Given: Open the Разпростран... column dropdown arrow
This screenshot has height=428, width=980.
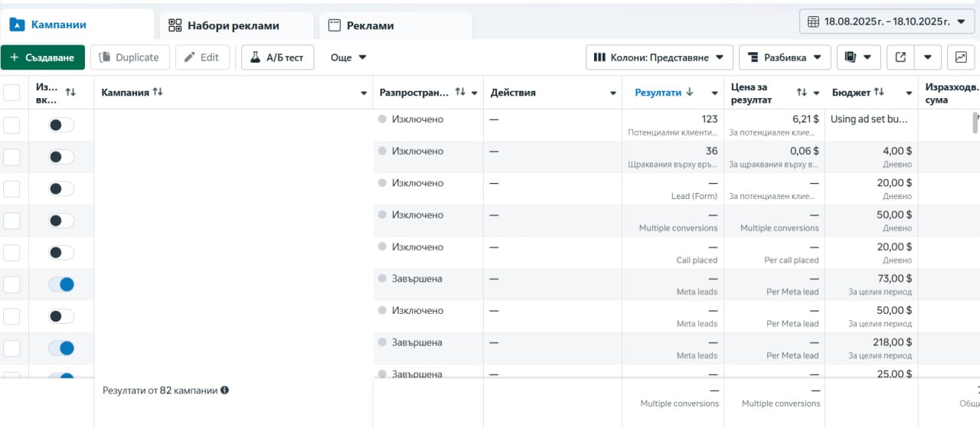Looking at the screenshot, I should (475, 93).
